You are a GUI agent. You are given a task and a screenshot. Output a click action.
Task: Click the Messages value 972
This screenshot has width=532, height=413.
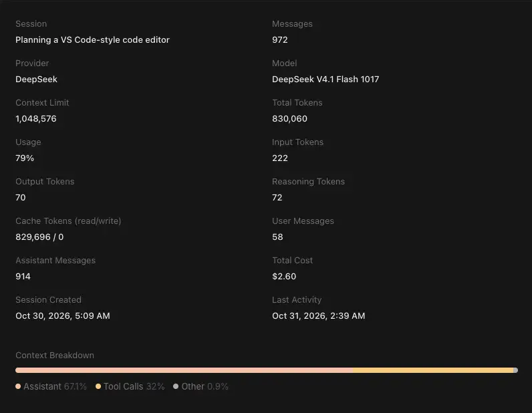tap(280, 39)
